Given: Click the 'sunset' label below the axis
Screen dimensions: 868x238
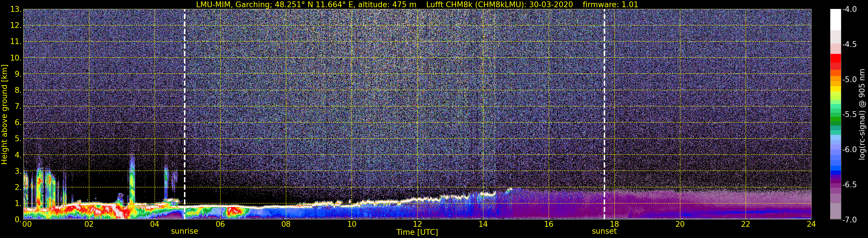Looking at the screenshot, I should pos(604,231).
